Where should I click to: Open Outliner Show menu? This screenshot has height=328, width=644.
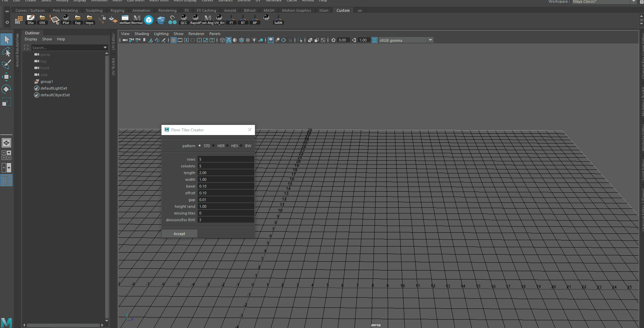[x=47, y=39]
